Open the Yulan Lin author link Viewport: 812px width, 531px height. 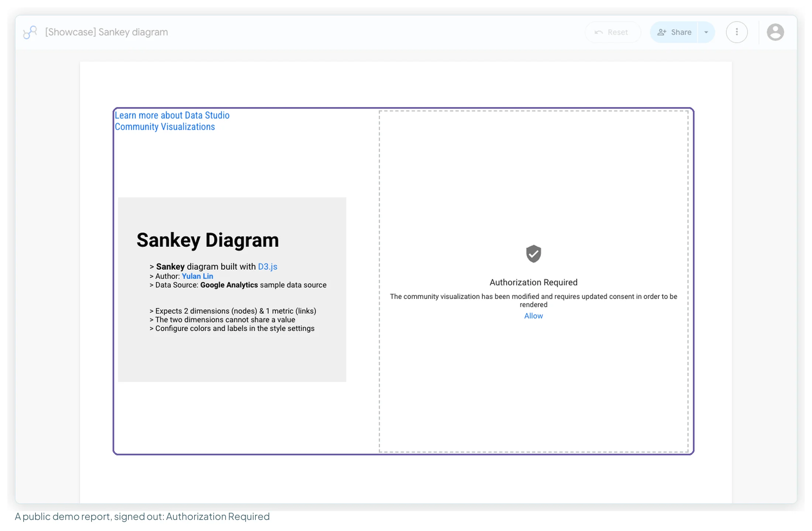tap(197, 276)
